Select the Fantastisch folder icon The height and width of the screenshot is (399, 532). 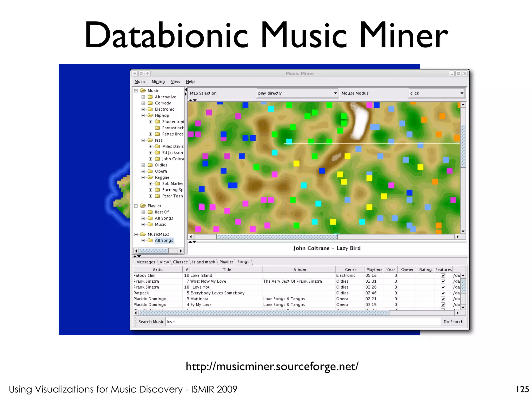pyautogui.click(x=157, y=128)
